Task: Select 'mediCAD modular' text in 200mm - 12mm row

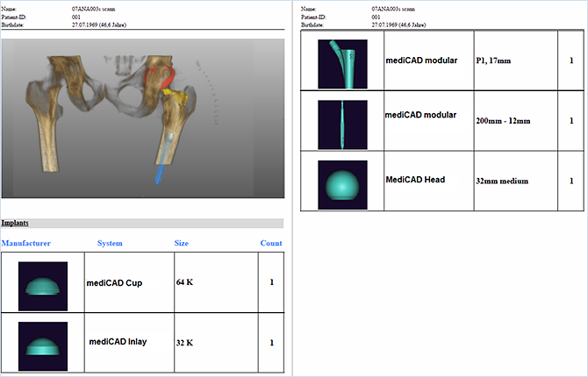Action: (x=420, y=115)
